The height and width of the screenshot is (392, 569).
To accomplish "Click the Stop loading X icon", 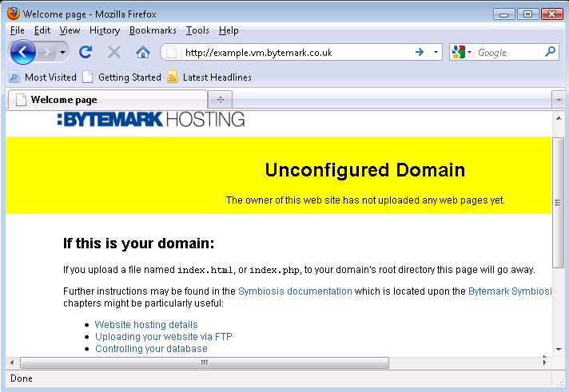I will (x=114, y=52).
